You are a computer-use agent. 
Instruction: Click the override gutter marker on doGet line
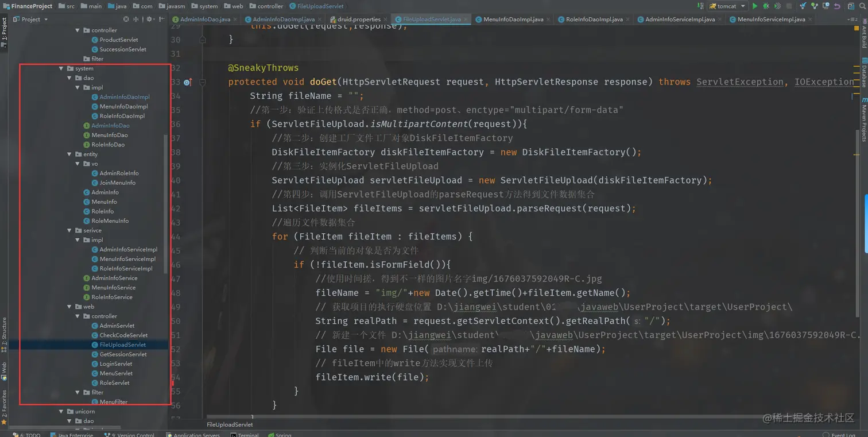coord(187,82)
